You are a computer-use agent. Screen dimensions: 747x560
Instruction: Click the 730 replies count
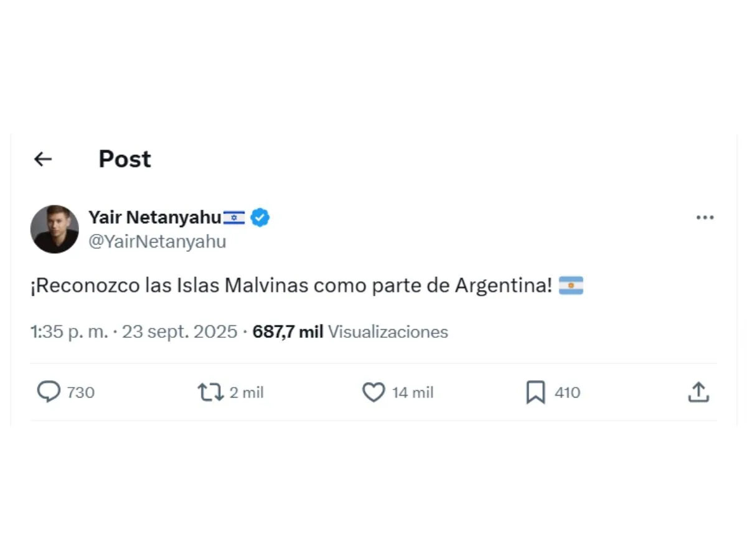80,393
